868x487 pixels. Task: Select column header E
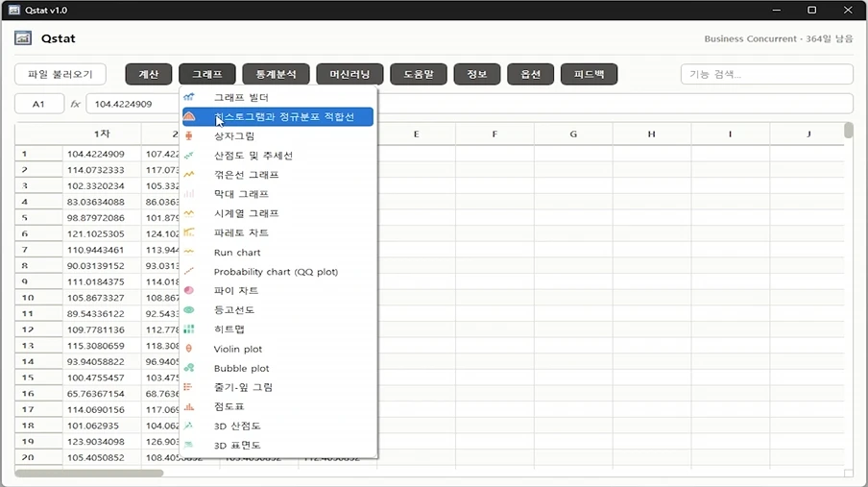coord(417,134)
